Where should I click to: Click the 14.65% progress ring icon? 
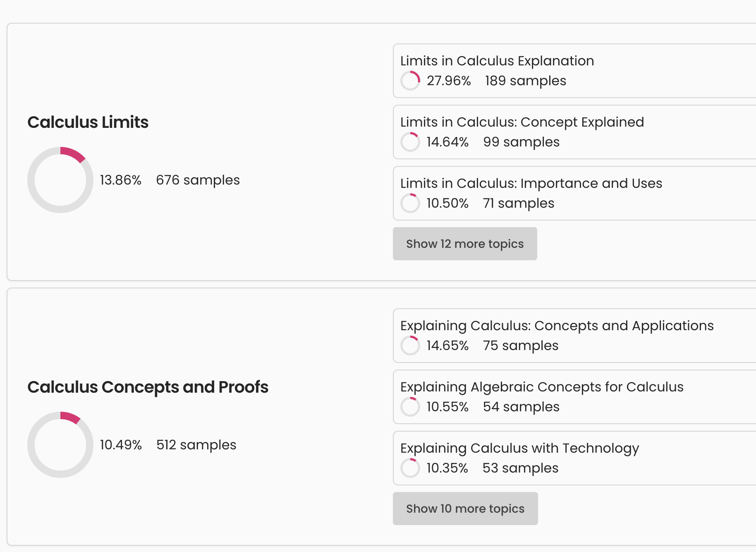pos(410,346)
